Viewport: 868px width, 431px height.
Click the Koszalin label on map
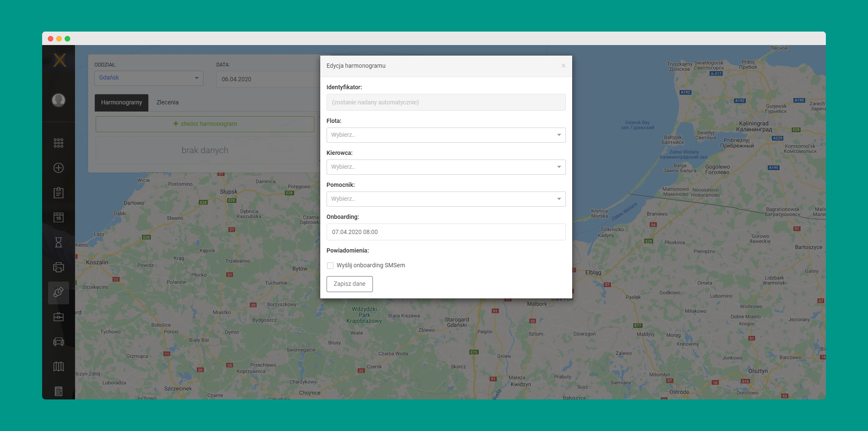click(97, 262)
